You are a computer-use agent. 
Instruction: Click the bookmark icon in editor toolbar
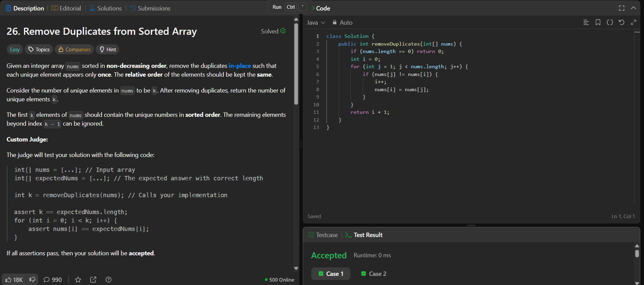598,23
